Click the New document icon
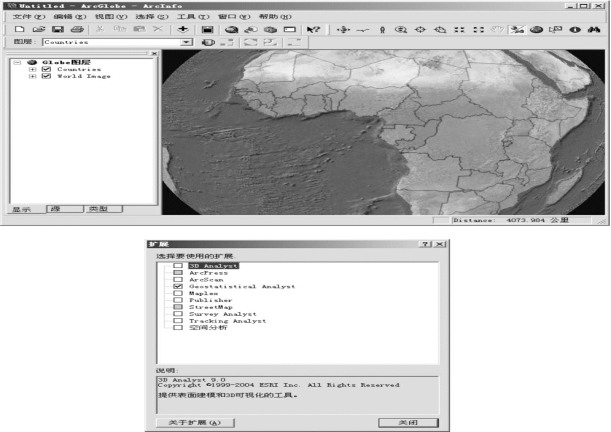 tap(19, 29)
